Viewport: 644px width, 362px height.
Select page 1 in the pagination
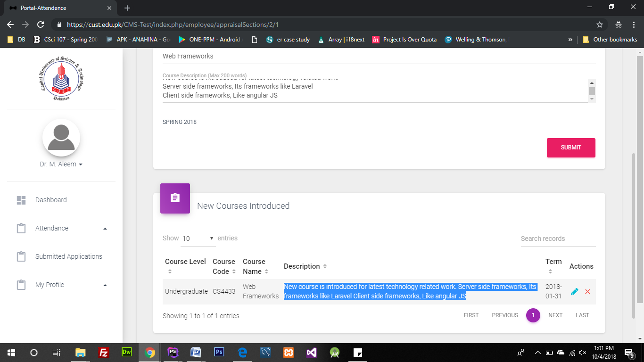(x=533, y=315)
